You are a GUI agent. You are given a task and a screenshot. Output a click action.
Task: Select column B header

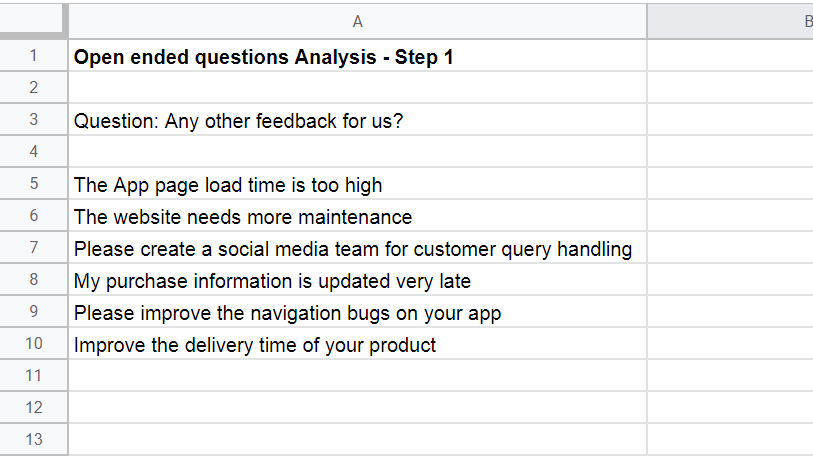(731, 21)
